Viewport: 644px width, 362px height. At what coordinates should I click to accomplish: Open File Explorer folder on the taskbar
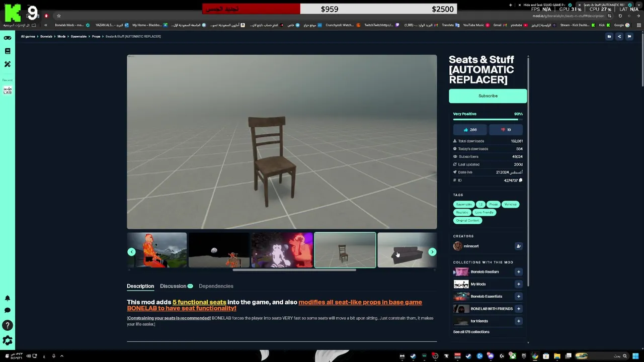point(557,356)
